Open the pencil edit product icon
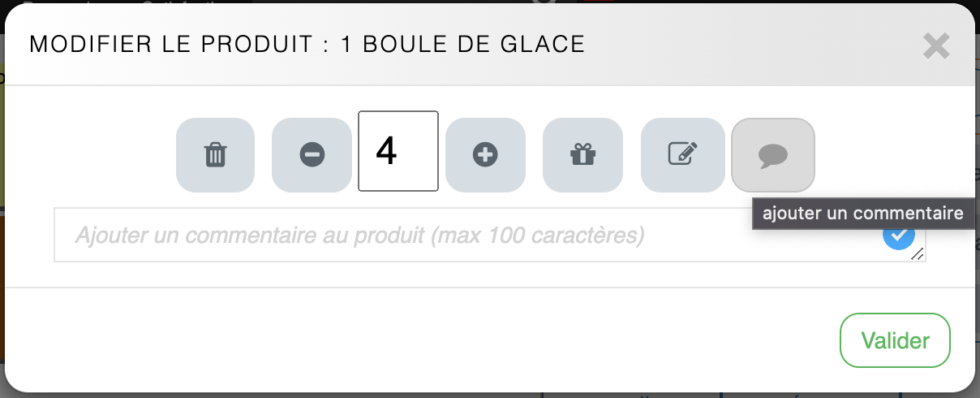This screenshot has width=980, height=398. pos(682,154)
